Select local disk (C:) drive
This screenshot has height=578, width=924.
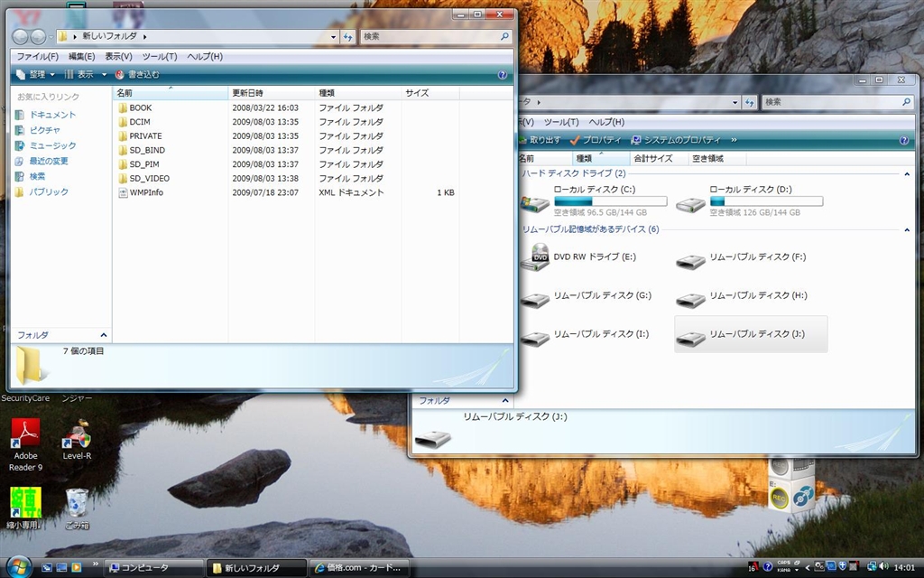click(594, 190)
